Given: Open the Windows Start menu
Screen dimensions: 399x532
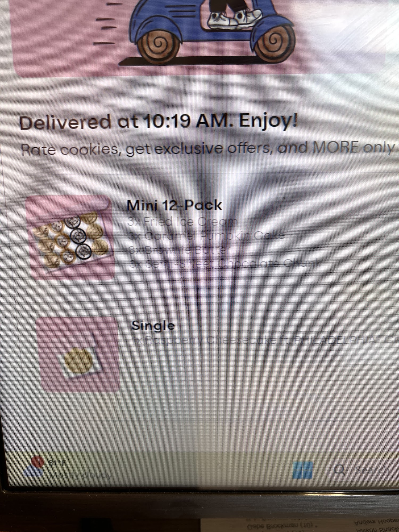Looking at the screenshot, I should click(303, 470).
